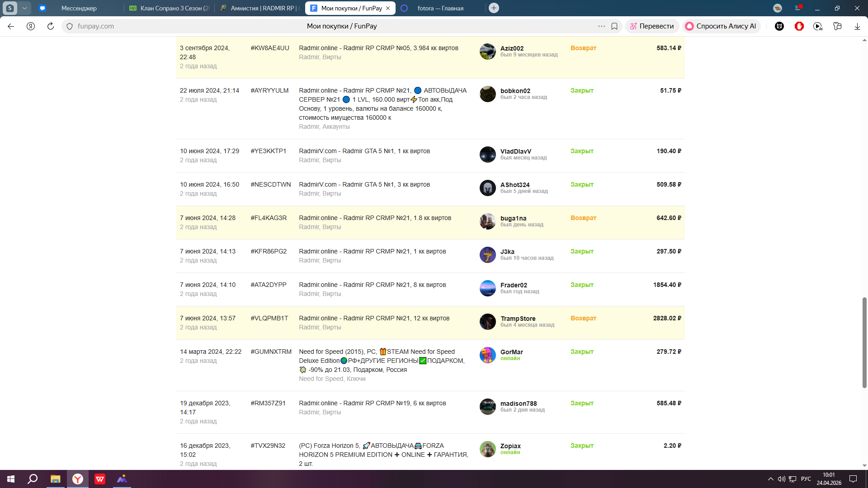The image size is (868, 488).
Task: Open the Yandex account icon near the back button
Action: pos(31,26)
